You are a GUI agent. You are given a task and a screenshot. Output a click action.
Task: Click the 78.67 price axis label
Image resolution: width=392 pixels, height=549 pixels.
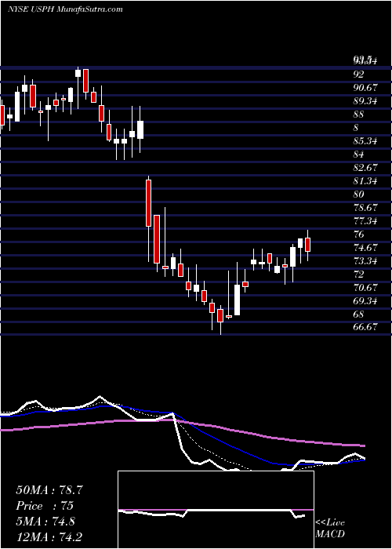pos(365,208)
